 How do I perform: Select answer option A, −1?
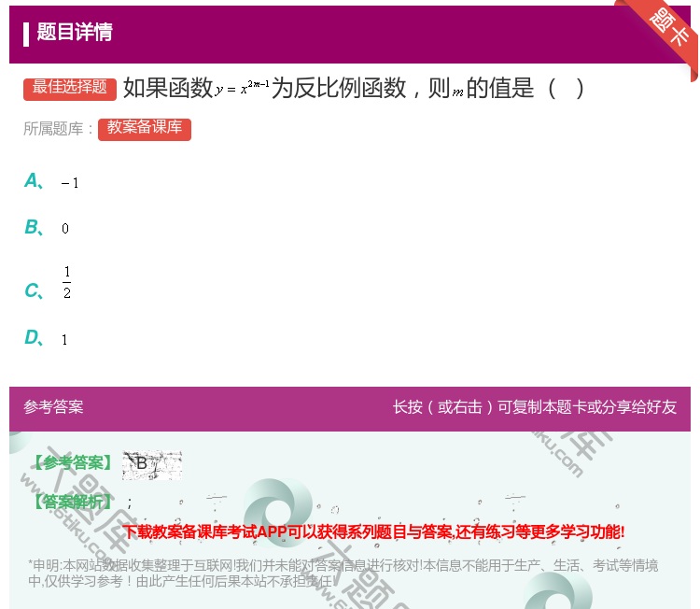click(51, 182)
